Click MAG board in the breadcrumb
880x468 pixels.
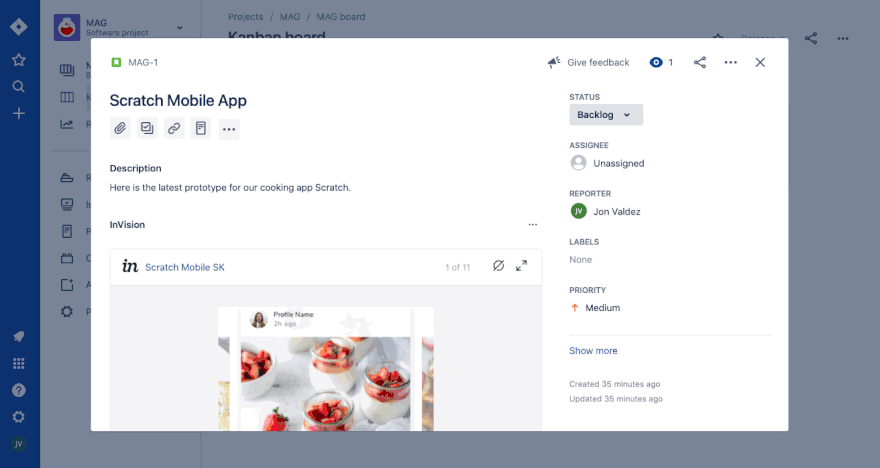pyautogui.click(x=341, y=17)
